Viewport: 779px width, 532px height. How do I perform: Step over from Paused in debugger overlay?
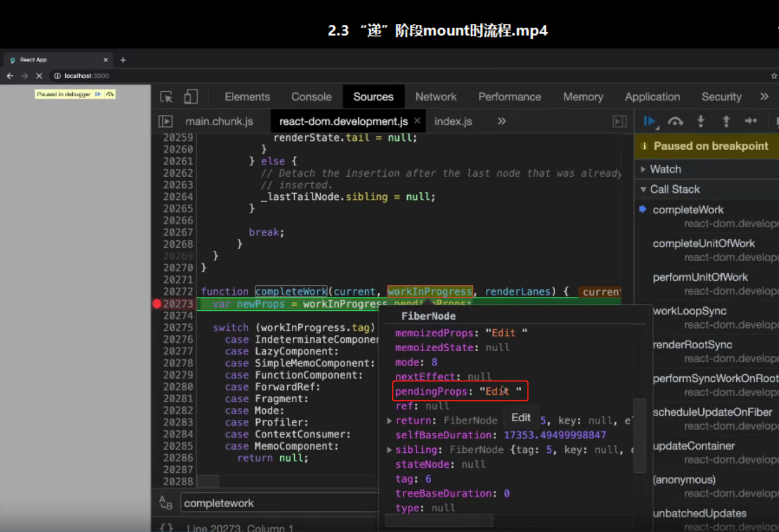pos(110,94)
